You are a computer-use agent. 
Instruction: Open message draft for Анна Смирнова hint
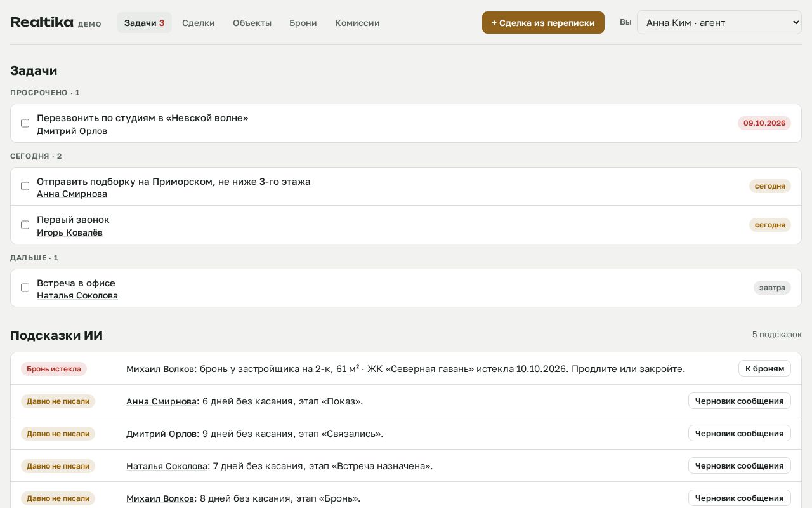[740, 401]
